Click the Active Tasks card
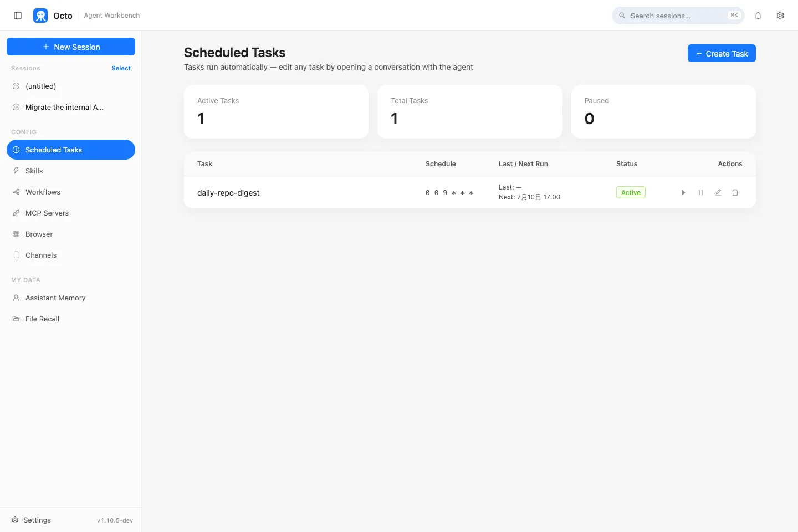The width and height of the screenshot is (798, 532). (276, 111)
